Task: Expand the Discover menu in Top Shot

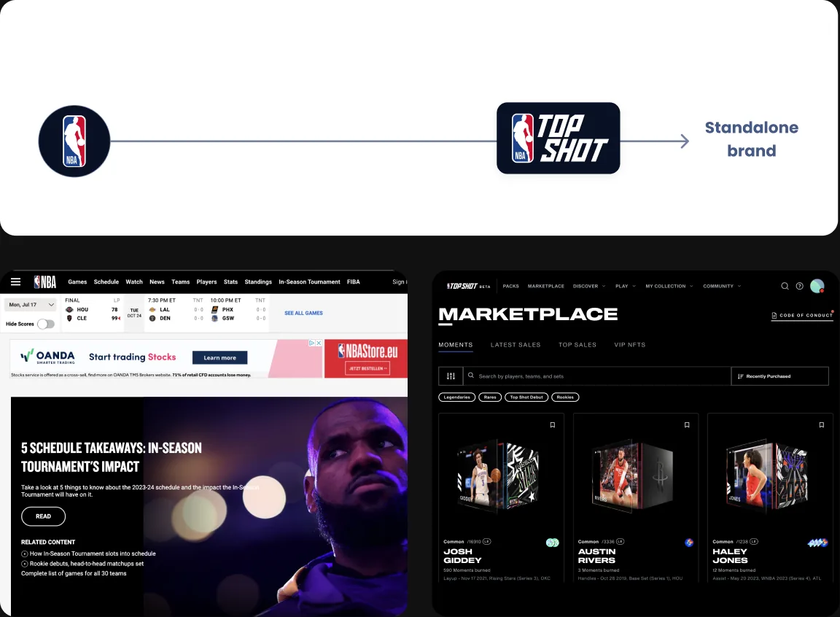Action: pos(588,286)
